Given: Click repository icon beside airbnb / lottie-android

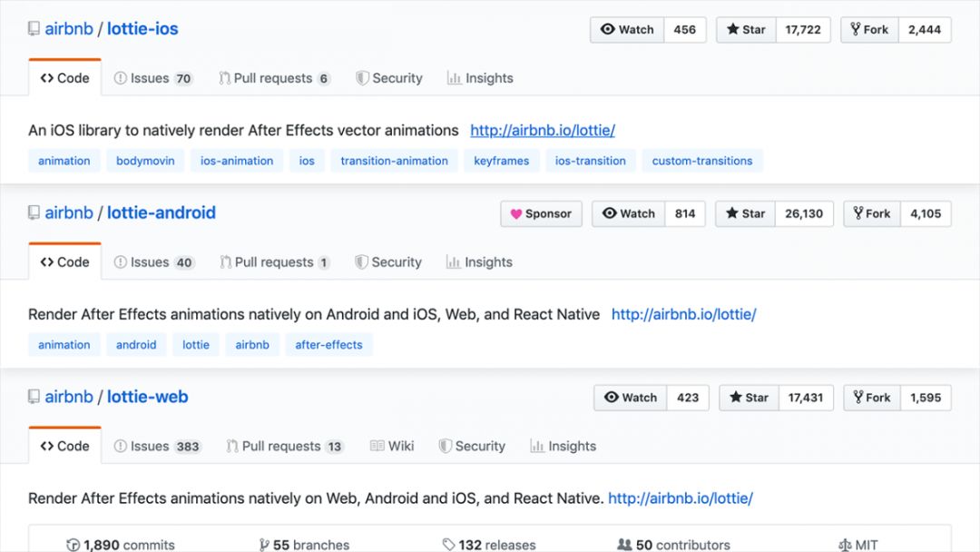Looking at the screenshot, I should coord(34,212).
